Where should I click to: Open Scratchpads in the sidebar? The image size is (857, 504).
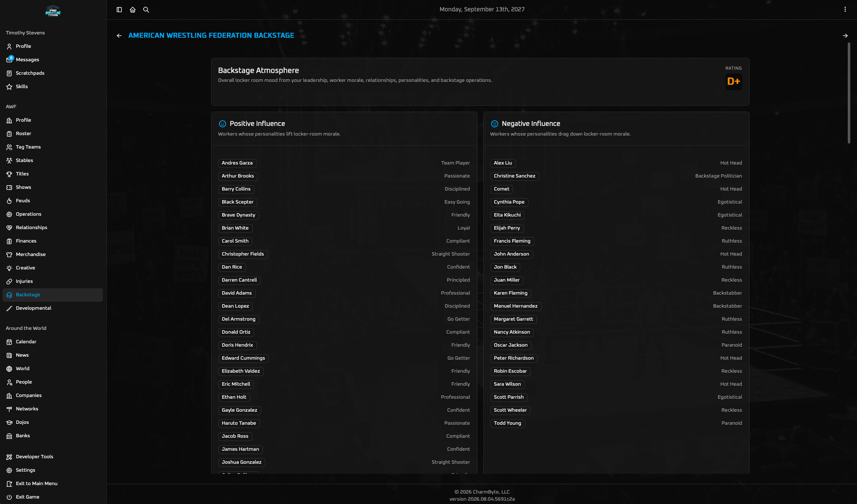[x=52, y=73]
